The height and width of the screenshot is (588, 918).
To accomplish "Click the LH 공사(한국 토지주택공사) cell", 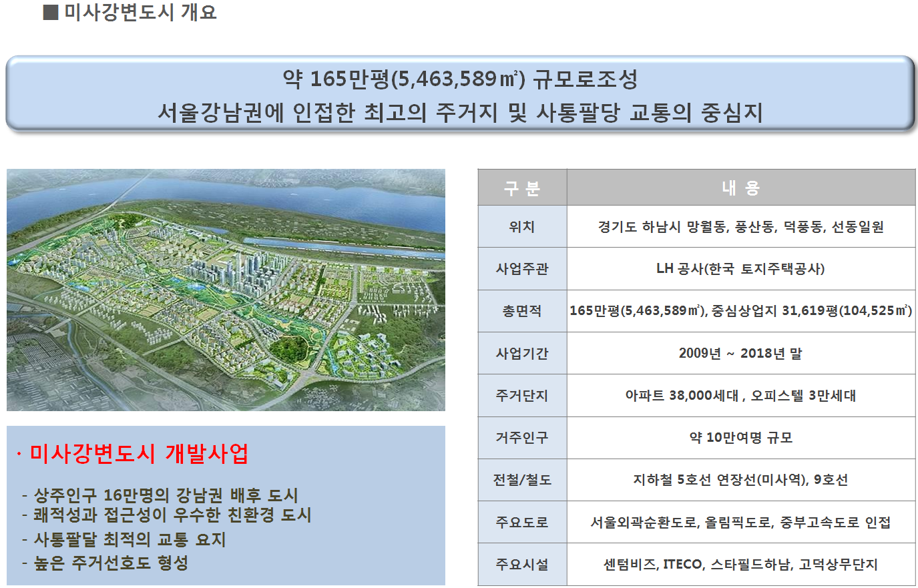I will [741, 269].
